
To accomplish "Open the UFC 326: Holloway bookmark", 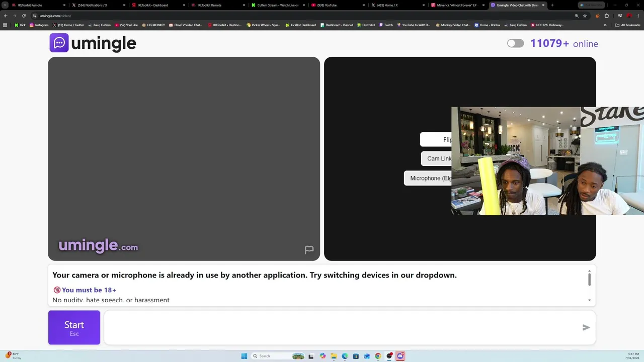I will (547, 25).
